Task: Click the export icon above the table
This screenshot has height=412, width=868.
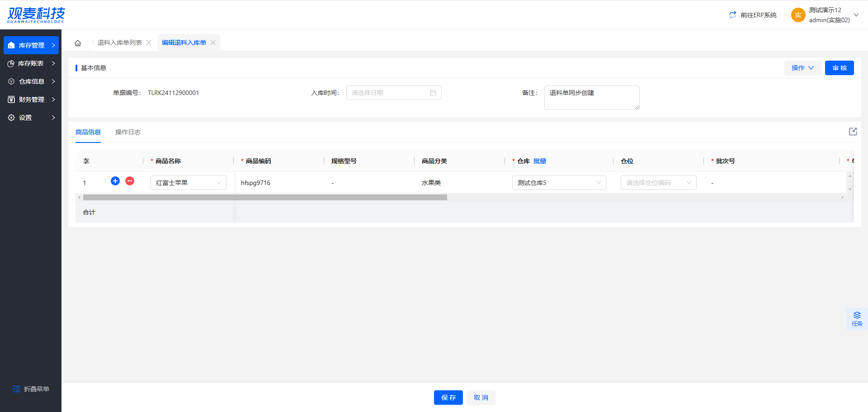Action: 853,132
